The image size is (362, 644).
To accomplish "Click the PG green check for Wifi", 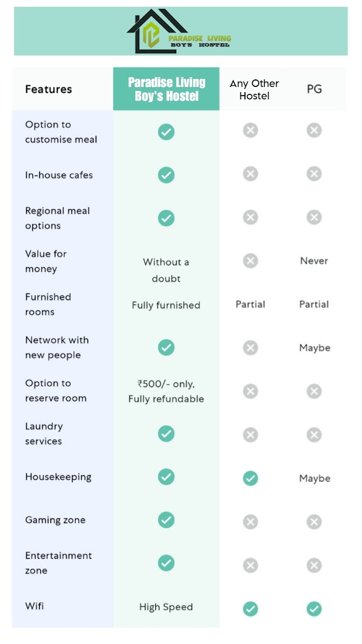I will 314,609.
